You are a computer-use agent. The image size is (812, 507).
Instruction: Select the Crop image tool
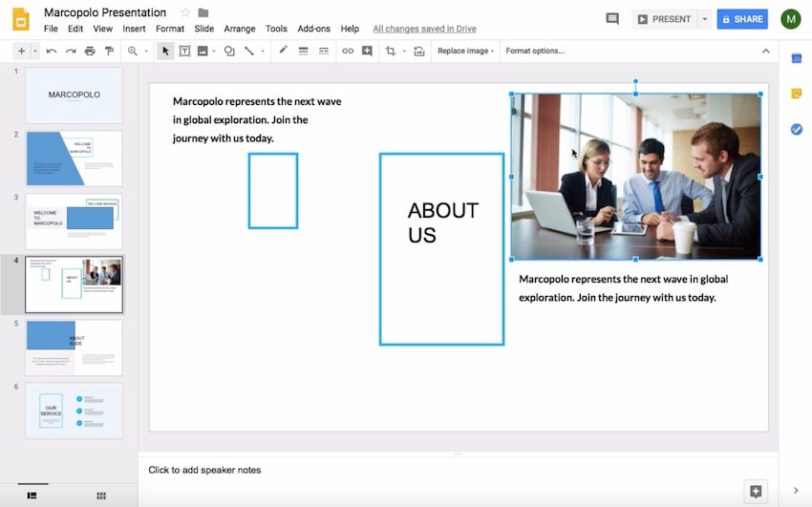point(390,51)
